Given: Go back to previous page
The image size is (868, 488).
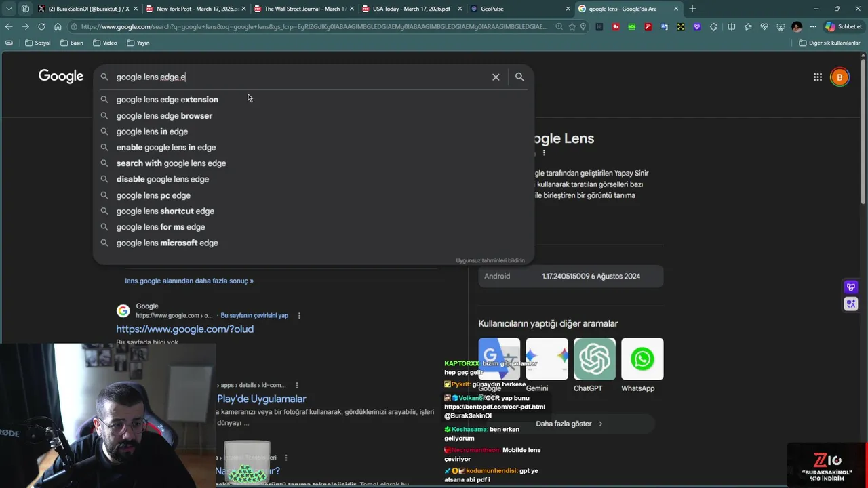Looking at the screenshot, I should (x=9, y=26).
